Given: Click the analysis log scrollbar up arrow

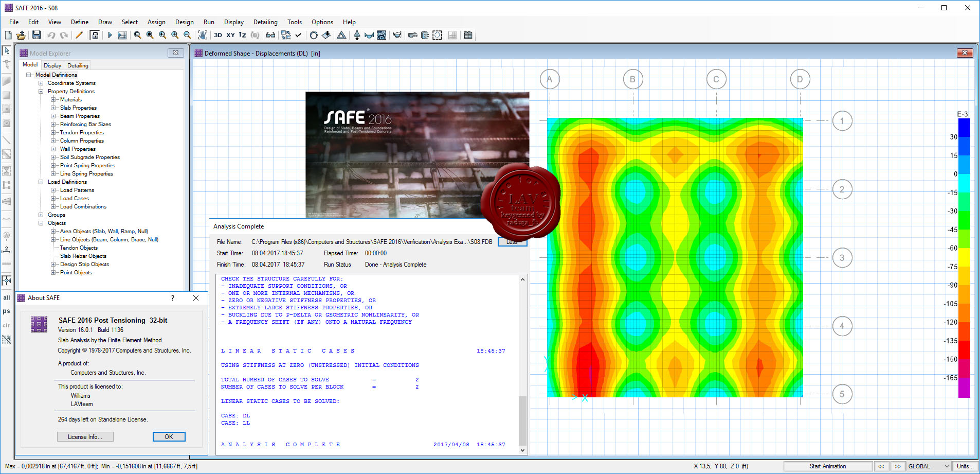Looking at the screenshot, I should pyautogui.click(x=522, y=279).
